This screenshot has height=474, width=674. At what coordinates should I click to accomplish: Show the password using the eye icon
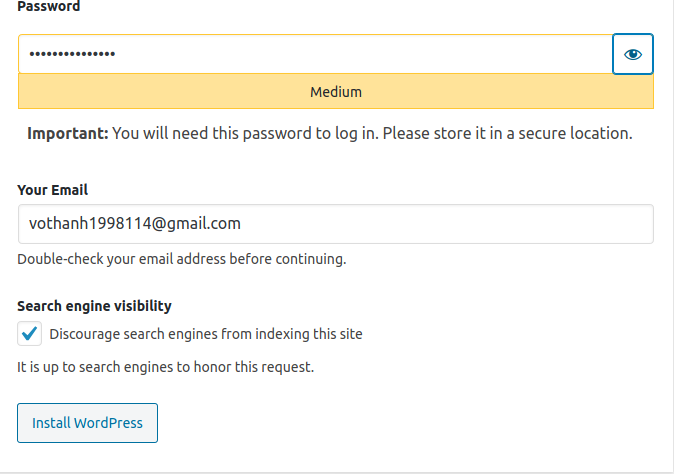tap(633, 54)
